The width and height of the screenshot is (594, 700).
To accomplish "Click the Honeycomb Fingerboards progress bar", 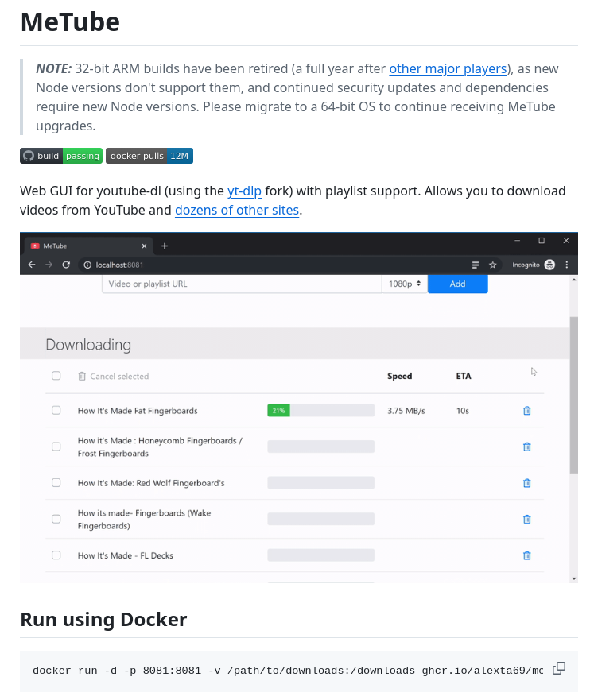I will tap(320, 447).
